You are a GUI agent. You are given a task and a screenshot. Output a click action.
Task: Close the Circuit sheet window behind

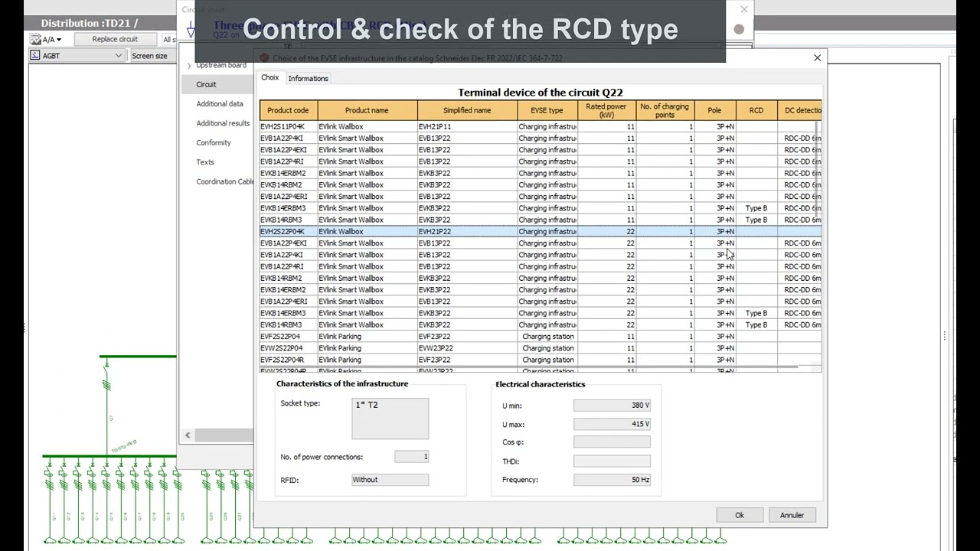tap(743, 9)
